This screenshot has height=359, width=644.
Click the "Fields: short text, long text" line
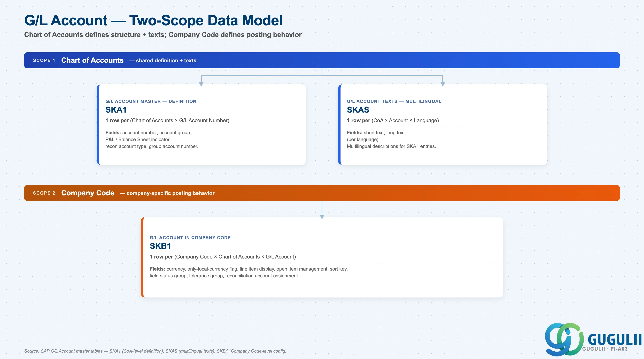pyautogui.click(x=376, y=133)
